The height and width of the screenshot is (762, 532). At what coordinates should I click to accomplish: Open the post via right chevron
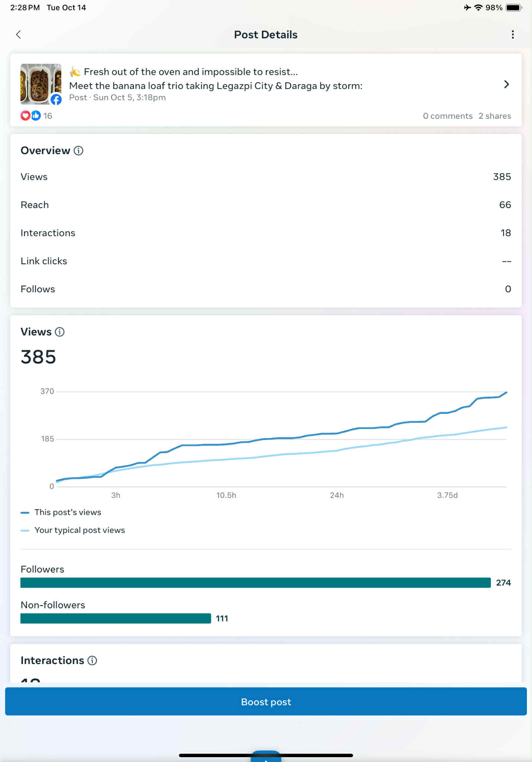point(506,85)
